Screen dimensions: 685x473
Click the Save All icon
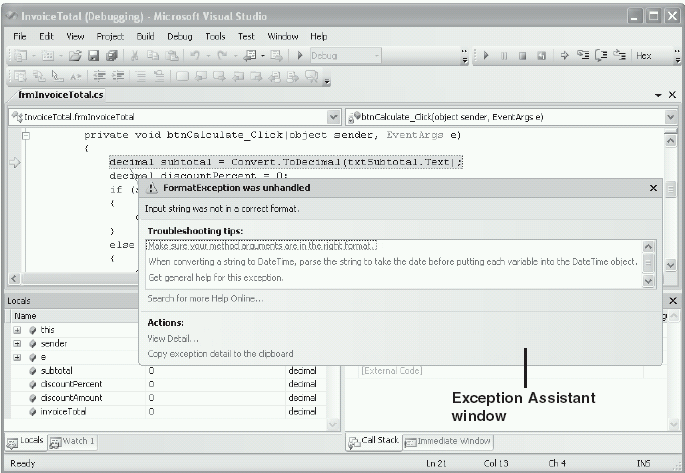coord(112,55)
